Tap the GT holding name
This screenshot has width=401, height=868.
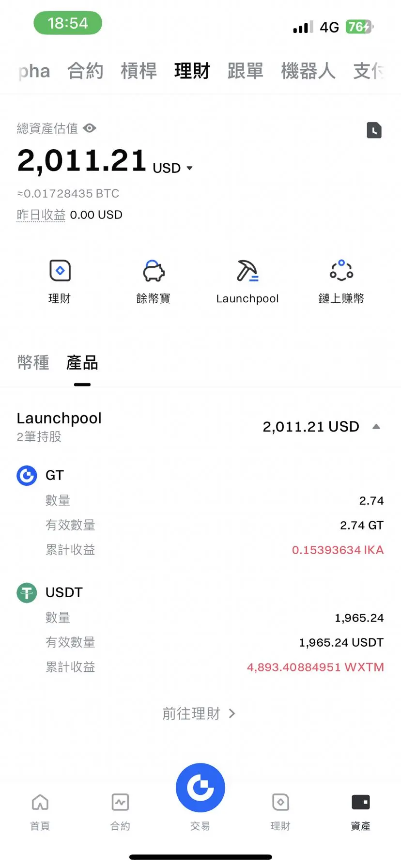55,476
